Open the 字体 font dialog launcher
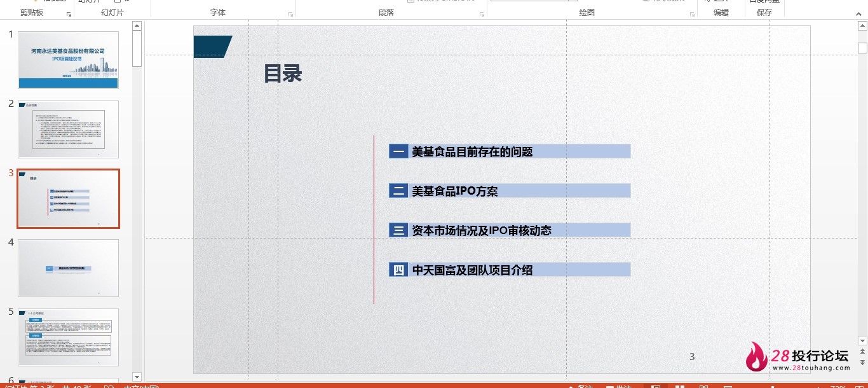The width and height of the screenshot is (868, 388). [291, 13]
